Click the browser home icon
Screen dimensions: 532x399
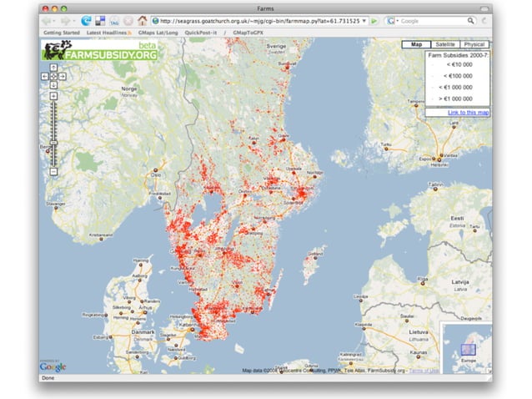click(x=142, y=20)
